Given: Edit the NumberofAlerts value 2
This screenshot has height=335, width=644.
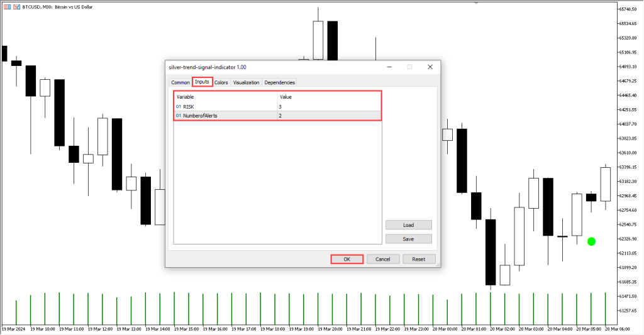Looking at the screenshot, I should [330, 116].
